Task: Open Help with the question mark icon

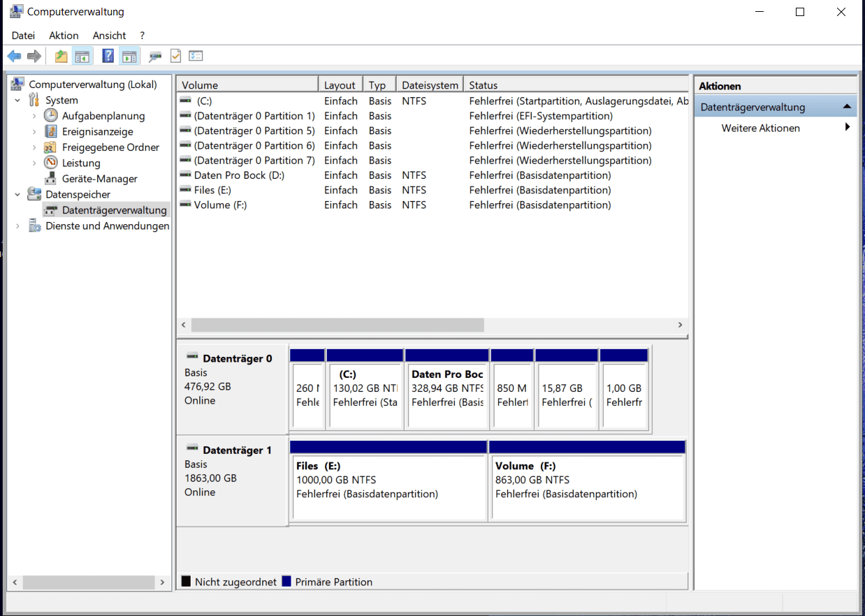Action: pyautogui.click(x=108, y=57)
